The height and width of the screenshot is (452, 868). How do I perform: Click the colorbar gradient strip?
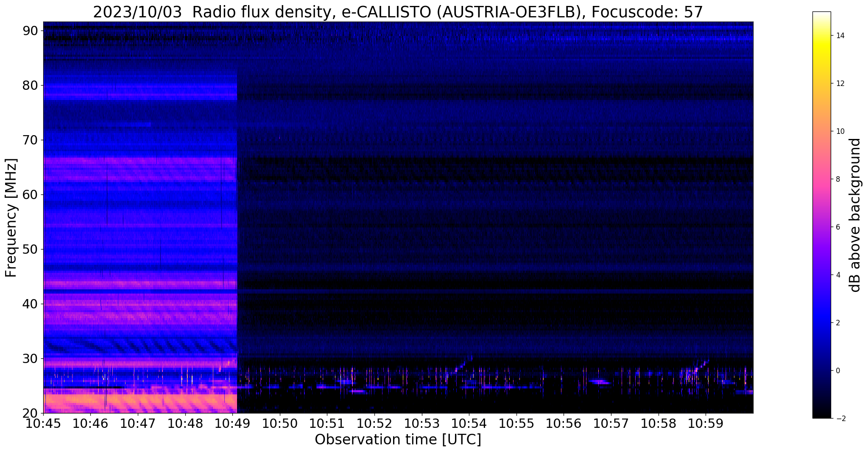pyautogui.click(x=821, y=215)
